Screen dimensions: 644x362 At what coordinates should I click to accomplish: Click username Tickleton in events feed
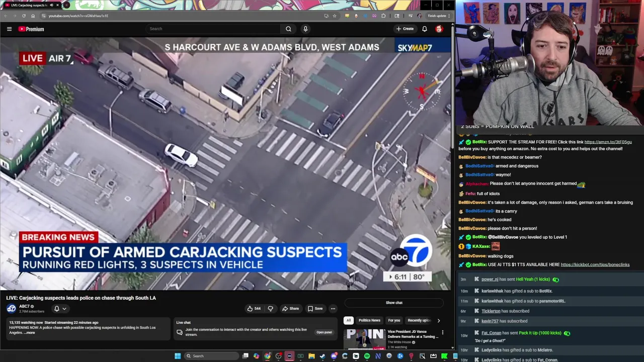pos(491,311)
